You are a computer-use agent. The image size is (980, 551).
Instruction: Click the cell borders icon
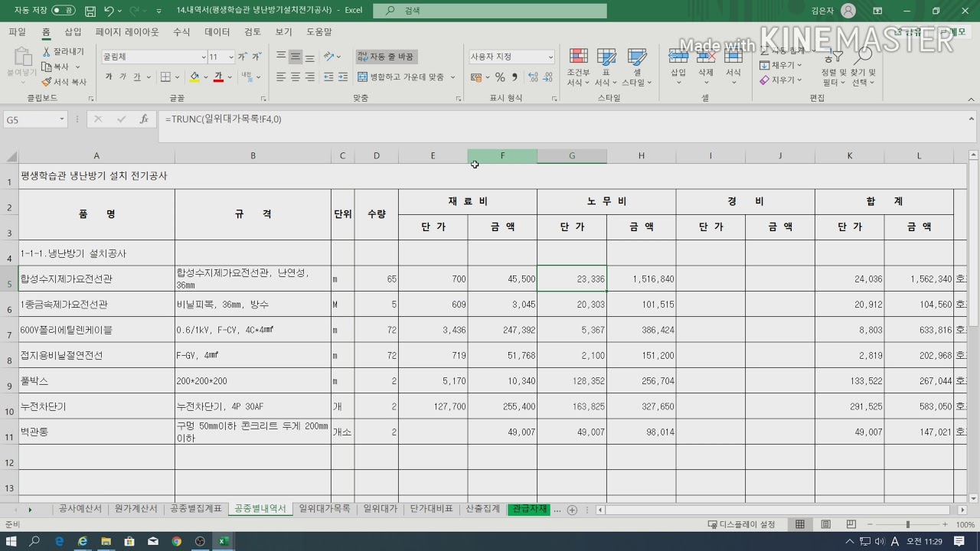tap(165, 77)
